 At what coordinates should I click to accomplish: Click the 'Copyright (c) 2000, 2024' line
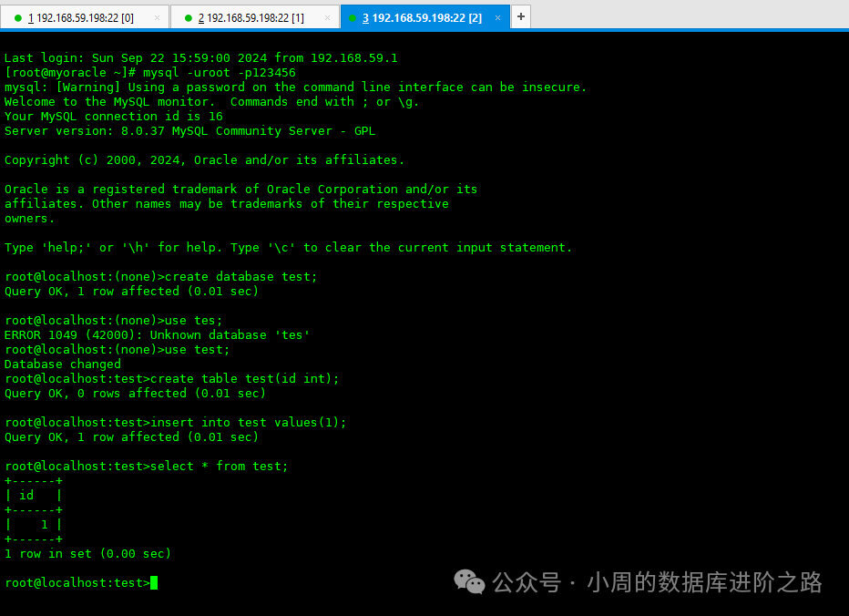(x=205, y=160)
